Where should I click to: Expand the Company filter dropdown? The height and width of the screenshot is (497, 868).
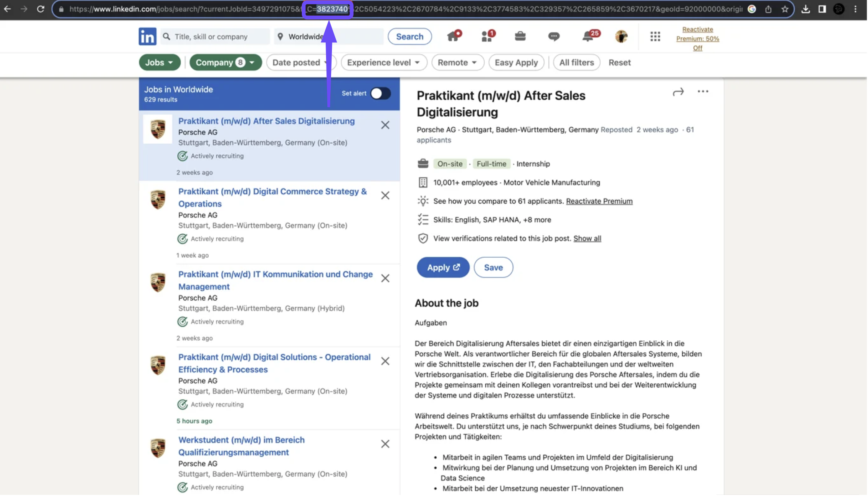point(225,62)
